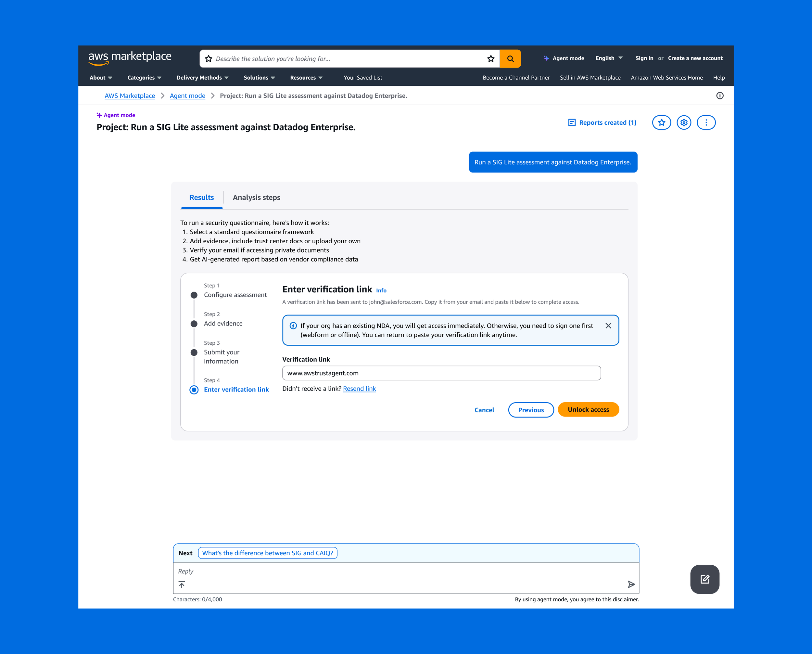The height and width of the screenshot is (654, 812).
Task: Go to Amazon Web Services Home
Action: 666,78
